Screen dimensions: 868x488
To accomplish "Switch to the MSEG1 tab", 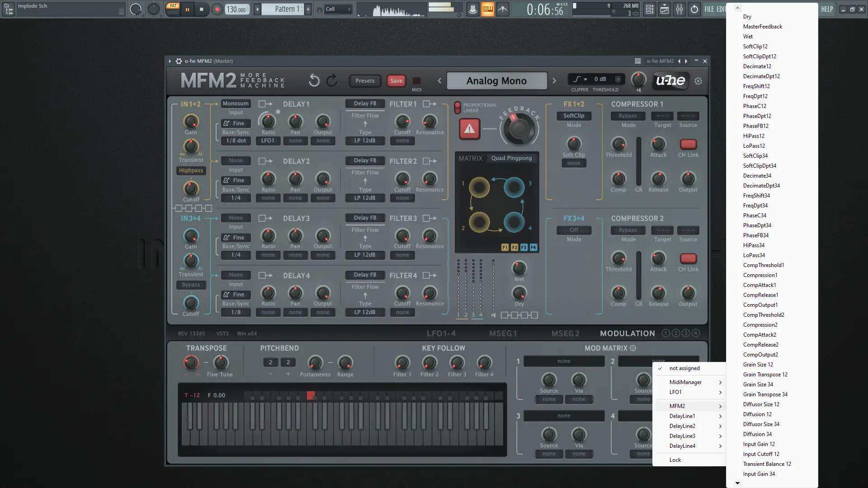I will pyautogui.click(x=503, y=333).
